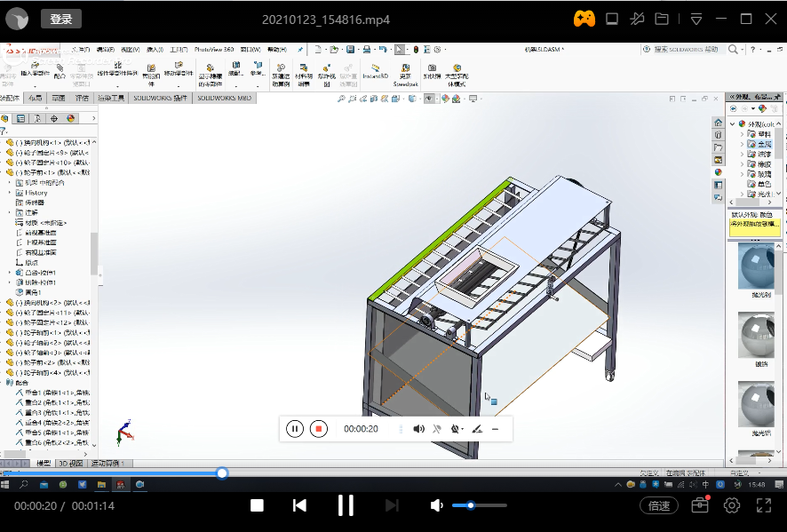The height and width of the screenshot is (532, 787).
Task: Open the File Explorer task pane folder icon
Action: click(719, 147)
